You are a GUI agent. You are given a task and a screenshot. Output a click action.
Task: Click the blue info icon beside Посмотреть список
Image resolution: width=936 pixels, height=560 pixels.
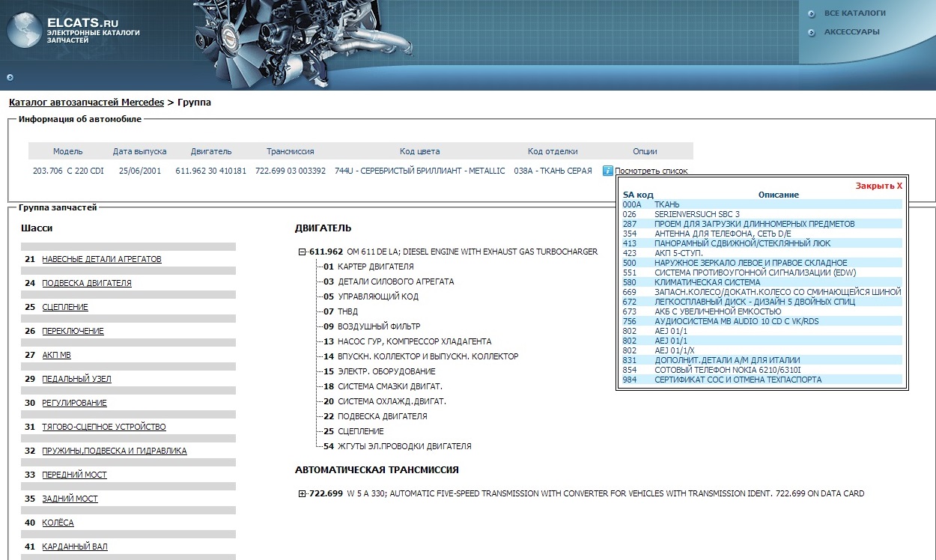607,171
